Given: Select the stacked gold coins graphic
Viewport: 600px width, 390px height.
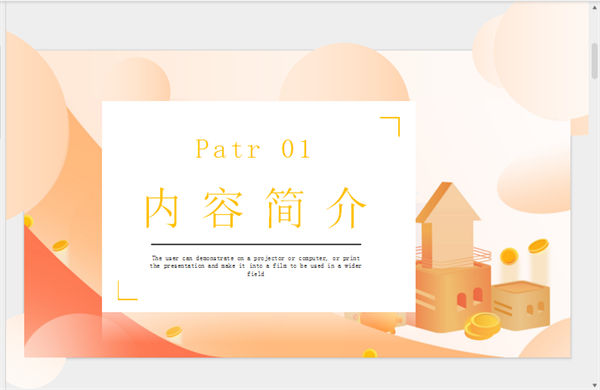Looking at the screenshot, I should tap(483, 326).
